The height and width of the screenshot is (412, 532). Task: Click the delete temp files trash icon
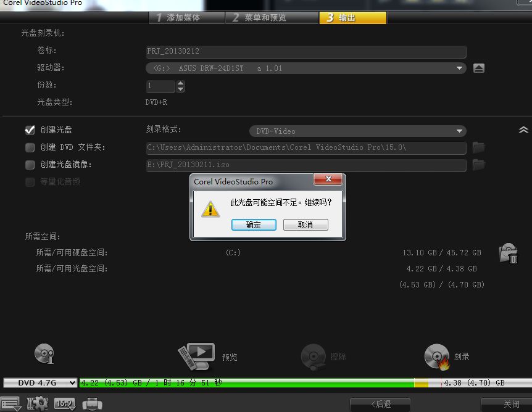point(509,253)
